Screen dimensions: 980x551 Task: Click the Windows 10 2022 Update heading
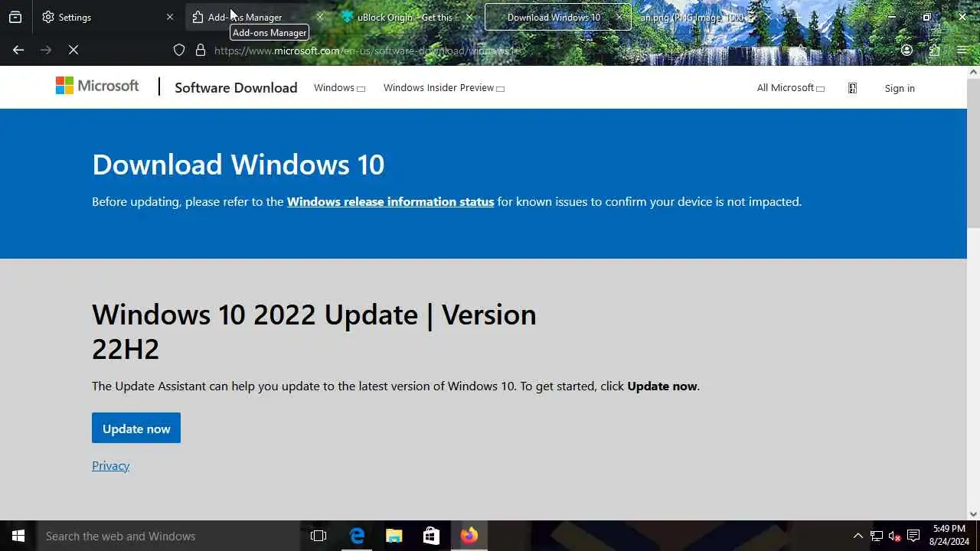[x=314, y=331]
